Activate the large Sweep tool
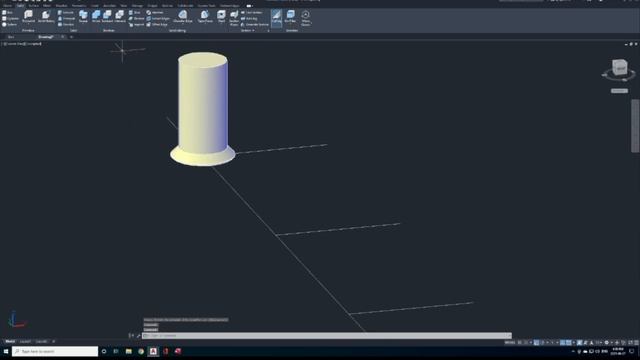Screen dimensions: 640x360 [83, 17]
